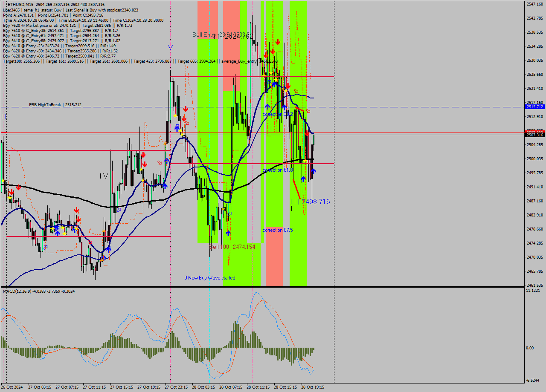Select the '28 Oct 11:15' time label
546x392 pixels.
point(258,387)
